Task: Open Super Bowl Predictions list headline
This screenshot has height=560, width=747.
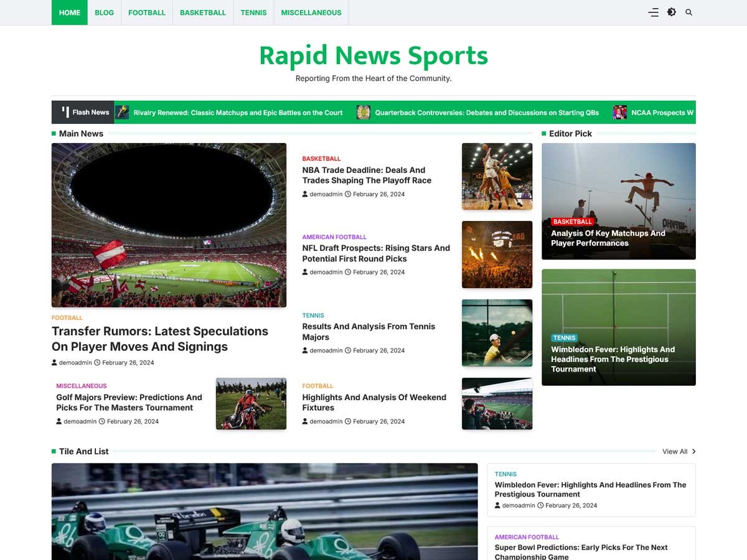Action: pos(581,553)
